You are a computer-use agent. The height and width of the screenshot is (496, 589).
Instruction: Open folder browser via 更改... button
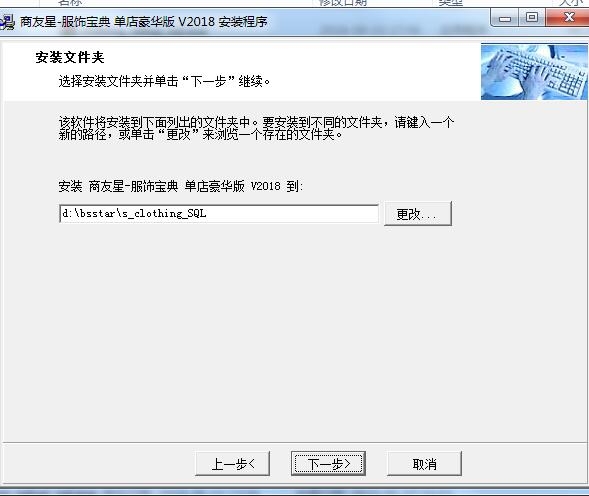[x=418, y=214]
